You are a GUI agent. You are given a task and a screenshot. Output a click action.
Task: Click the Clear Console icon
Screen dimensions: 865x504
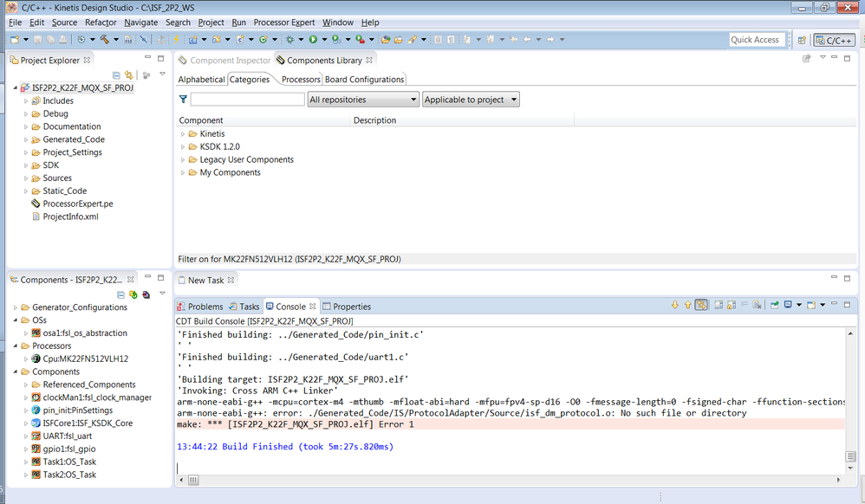pyautogui.click(x=757, y=305)
